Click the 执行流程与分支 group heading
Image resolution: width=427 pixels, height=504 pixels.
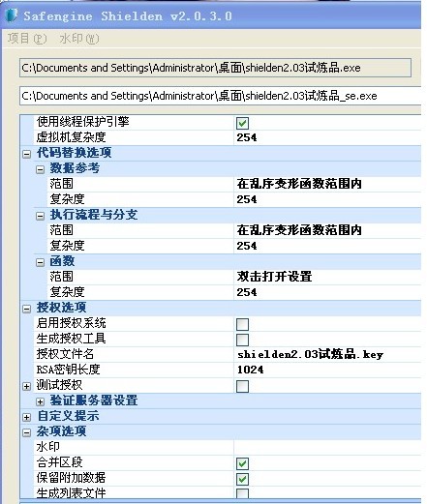click(x=94, y=215)
